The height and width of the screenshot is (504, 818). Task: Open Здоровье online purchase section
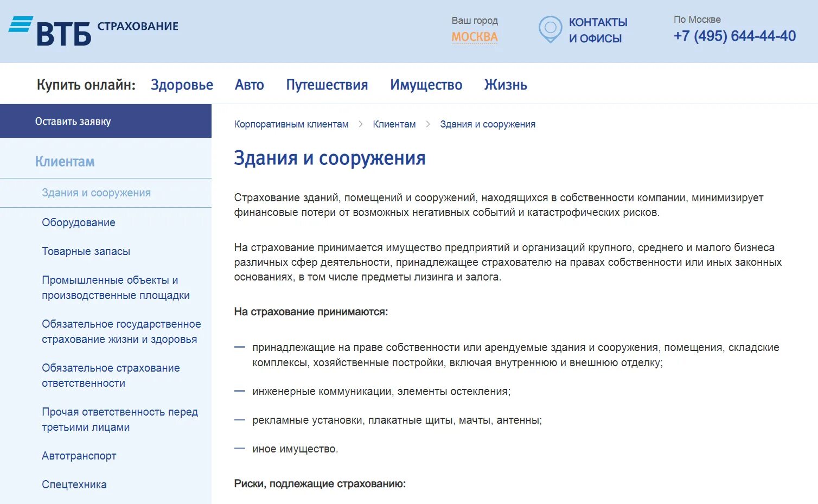pos(182,85)
